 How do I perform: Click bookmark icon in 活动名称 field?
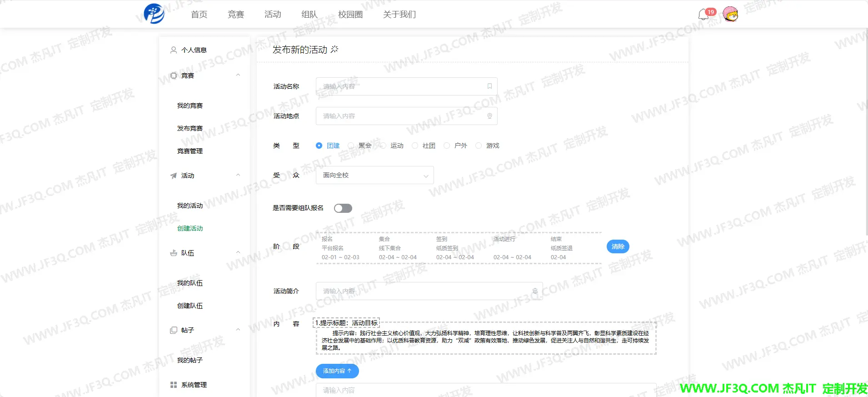[489, 86]
